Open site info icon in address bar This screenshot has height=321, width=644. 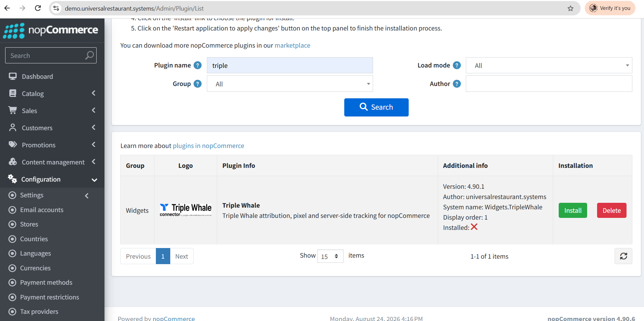[57, 8]
